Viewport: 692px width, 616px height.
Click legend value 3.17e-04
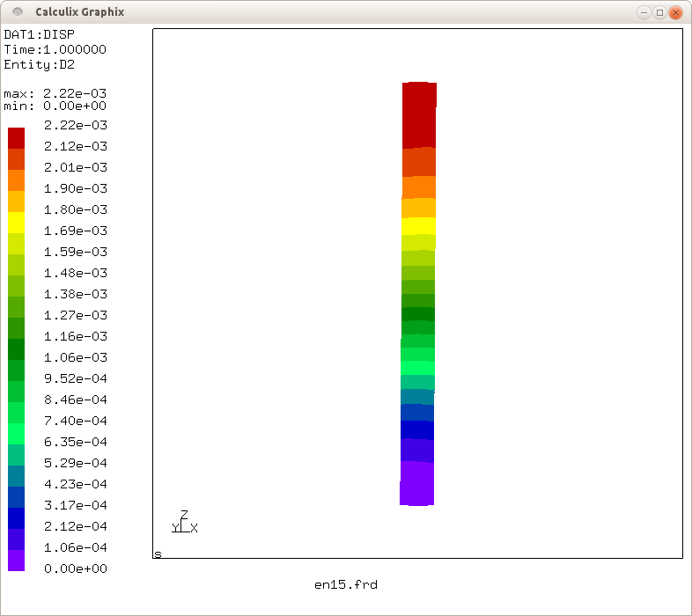point(76,505)
